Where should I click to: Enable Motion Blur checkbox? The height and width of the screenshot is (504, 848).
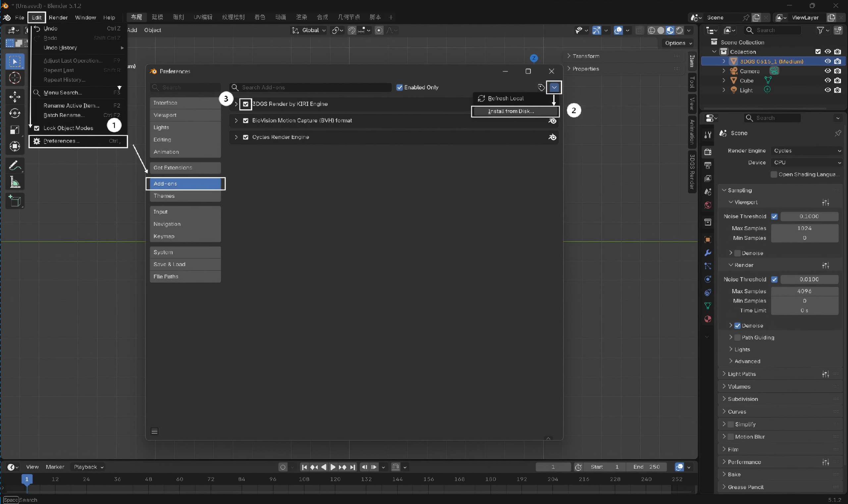tap(731, 437)
